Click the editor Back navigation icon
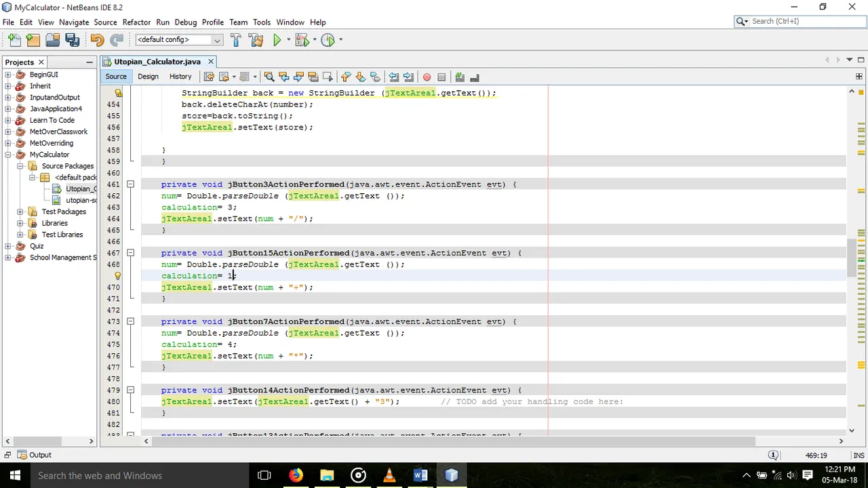Viewport: 868px width, 488px height. pos(224,77)
